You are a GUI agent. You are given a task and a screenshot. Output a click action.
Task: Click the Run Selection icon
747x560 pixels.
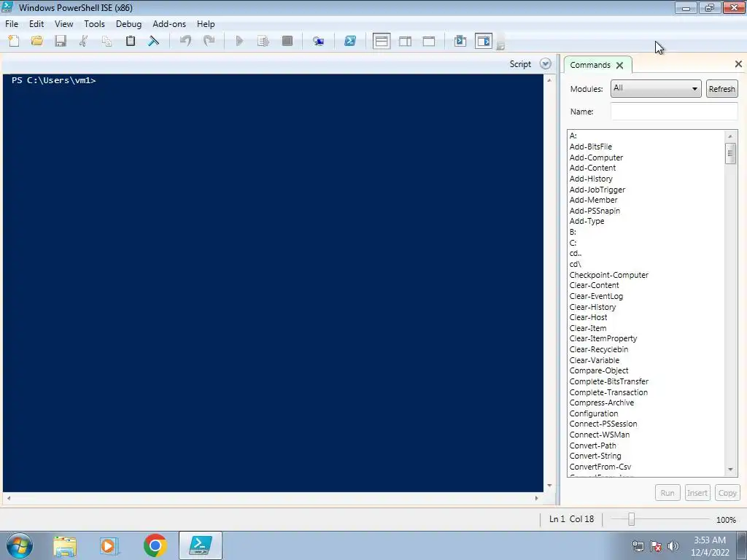tap(263, 41)
